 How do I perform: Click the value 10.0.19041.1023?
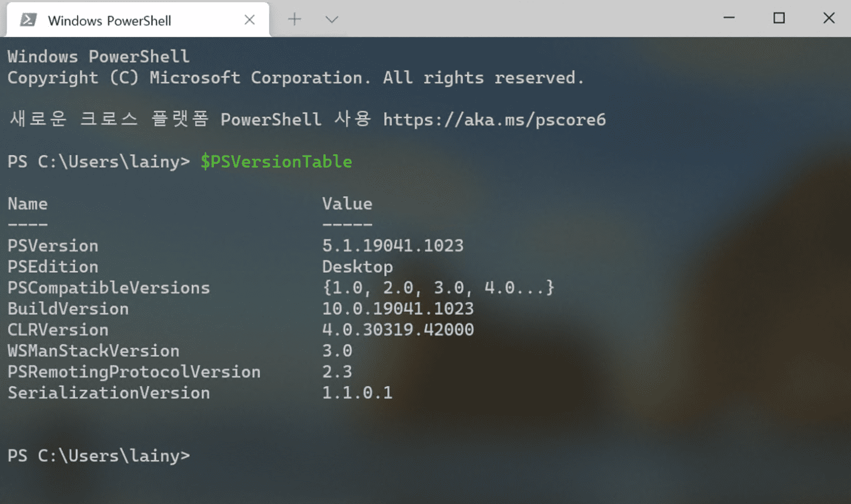[398, 308]
